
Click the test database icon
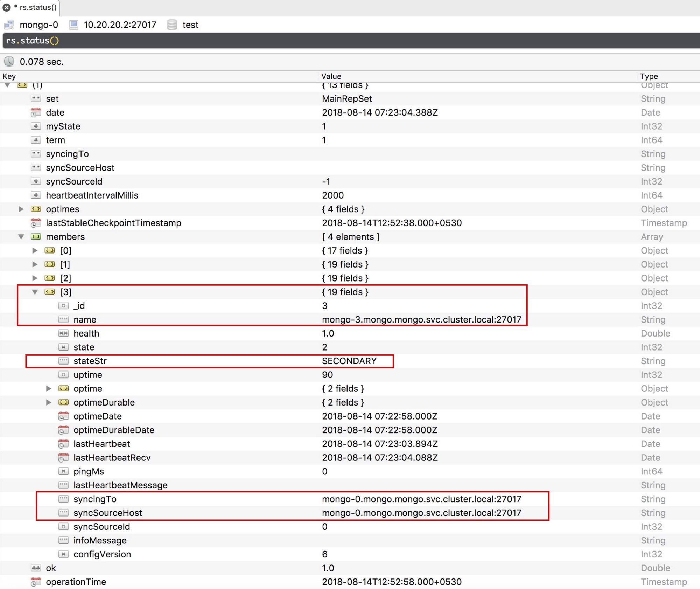point(172,25)
